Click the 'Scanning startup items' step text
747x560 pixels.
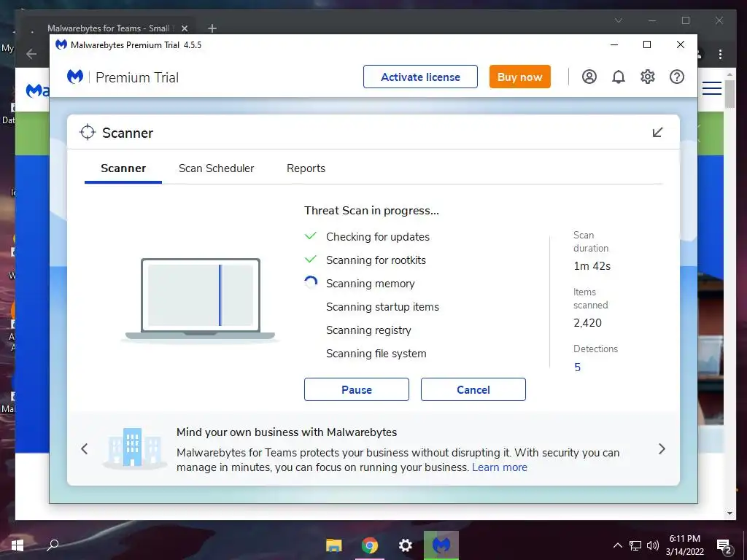pos(382,307)
